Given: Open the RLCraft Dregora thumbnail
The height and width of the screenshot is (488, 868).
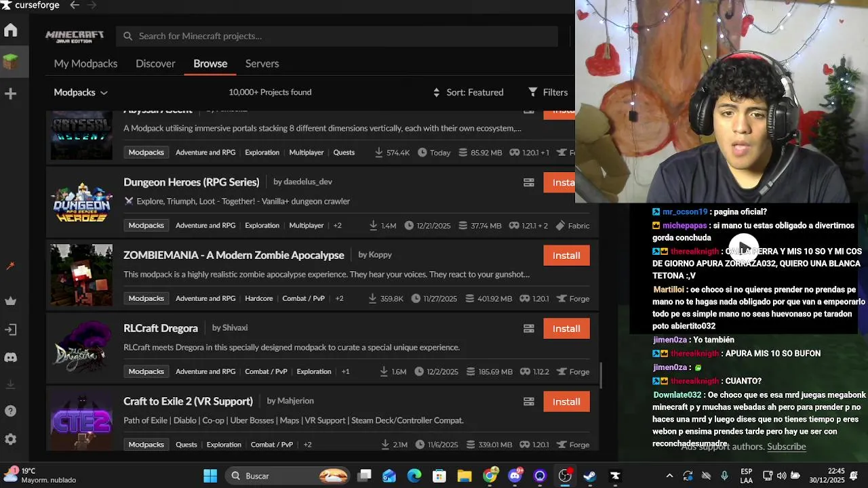Looking at the screenshot, I should (81, 348).
